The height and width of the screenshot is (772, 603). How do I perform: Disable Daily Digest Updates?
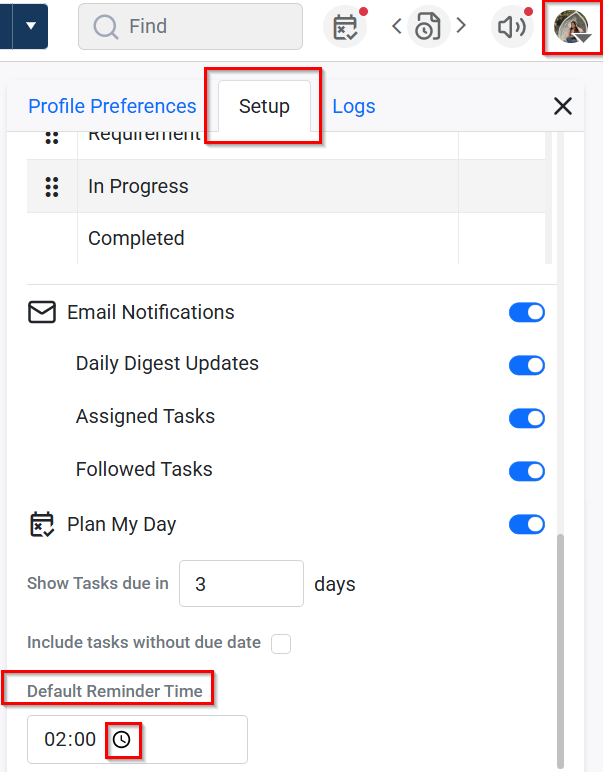coord(527,365)
